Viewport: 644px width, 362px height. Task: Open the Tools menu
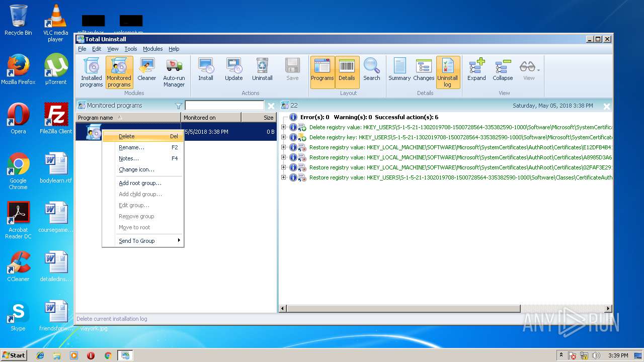131,49
